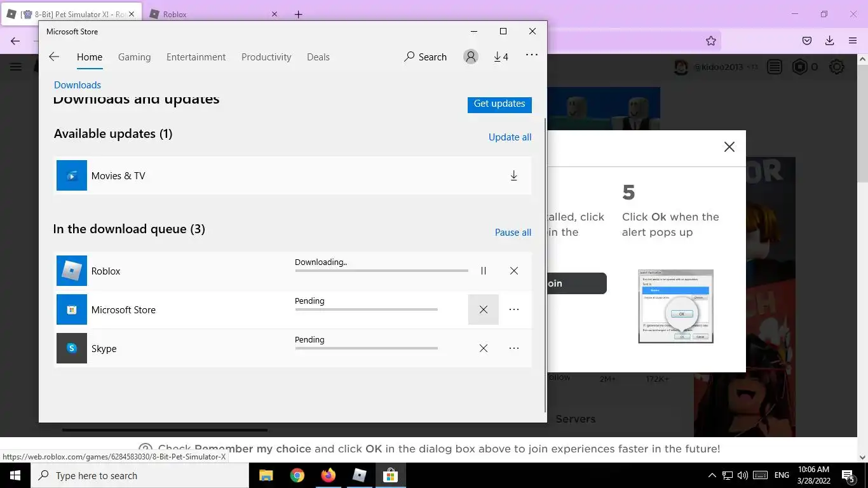Screen dimensions: 868x488
Task: Click the Pause all link
Action: point(513,233)
